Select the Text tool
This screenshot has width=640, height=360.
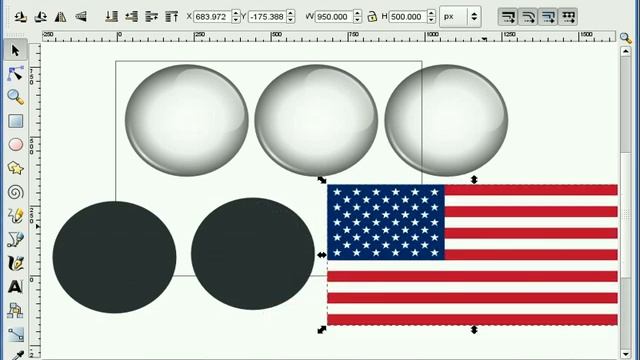pos(16,287)
